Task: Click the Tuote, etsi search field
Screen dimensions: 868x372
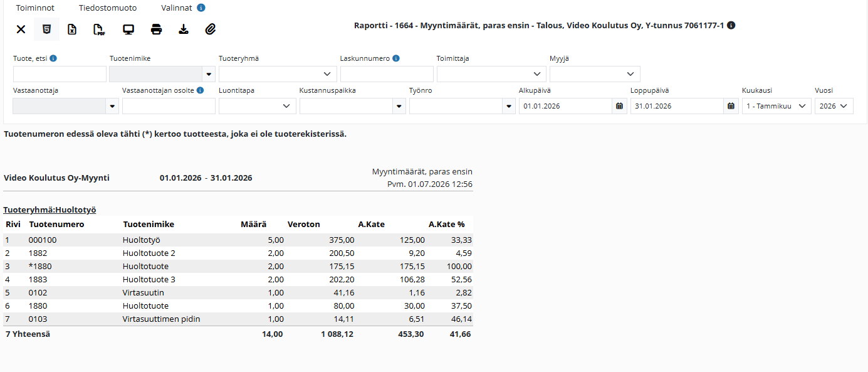Action: [x=60, y=74]
